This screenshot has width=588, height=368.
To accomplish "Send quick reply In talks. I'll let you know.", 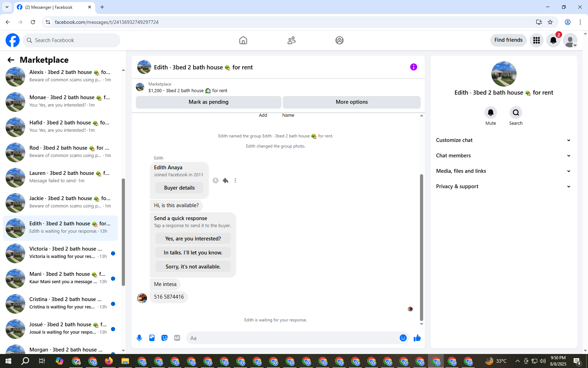I will 193,252.
